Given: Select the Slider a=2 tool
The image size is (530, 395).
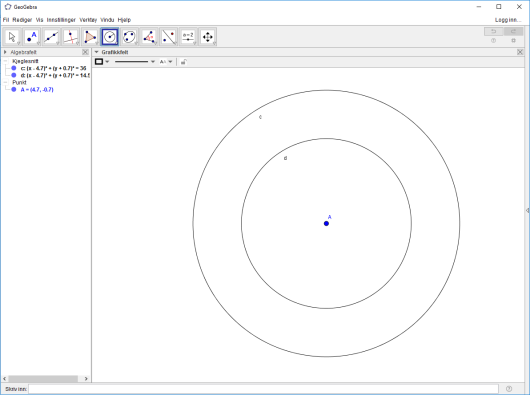Looking at the screenshot, I should 188,37.
